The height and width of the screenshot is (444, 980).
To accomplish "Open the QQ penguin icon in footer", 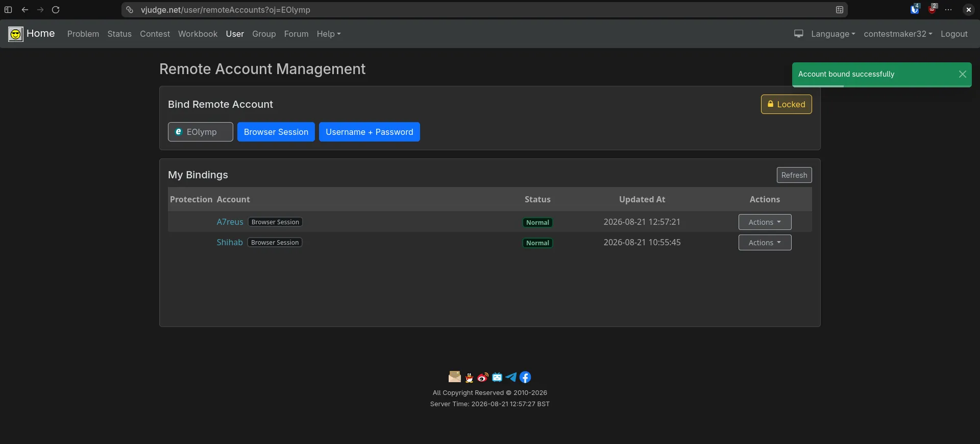I will [x=469, y=378].
